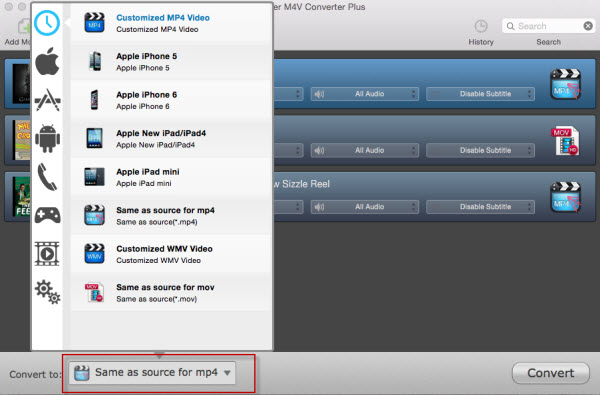Select Customized WMV Video profile
The height and width of the screenshot is (395, 600).
click(171, 254)
